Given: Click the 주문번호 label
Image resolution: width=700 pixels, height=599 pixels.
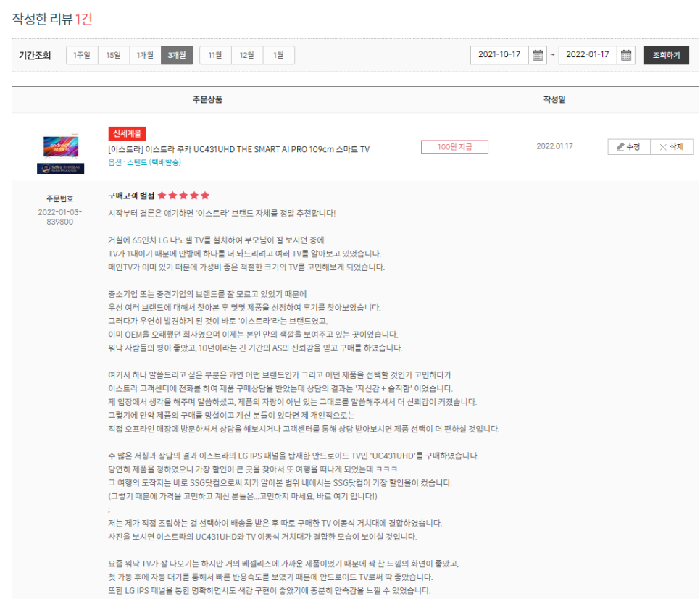Looking at the screenshot, I should tap(60, 198).
